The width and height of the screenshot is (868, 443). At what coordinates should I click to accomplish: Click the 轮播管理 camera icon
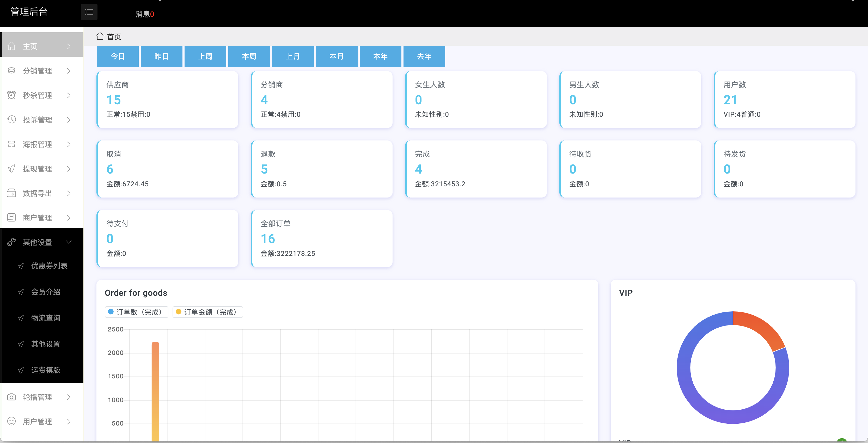pos(11,397)
